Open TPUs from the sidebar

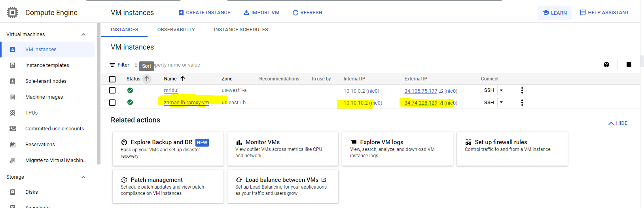(31, 113)
